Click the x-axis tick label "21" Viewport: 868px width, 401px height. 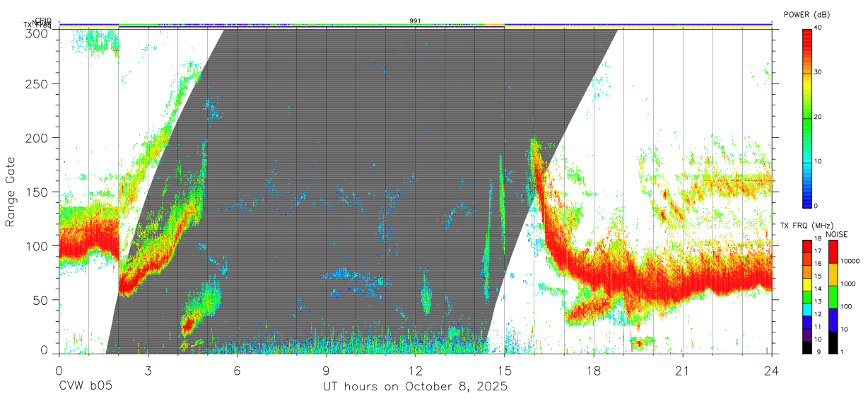coord(682,370)
